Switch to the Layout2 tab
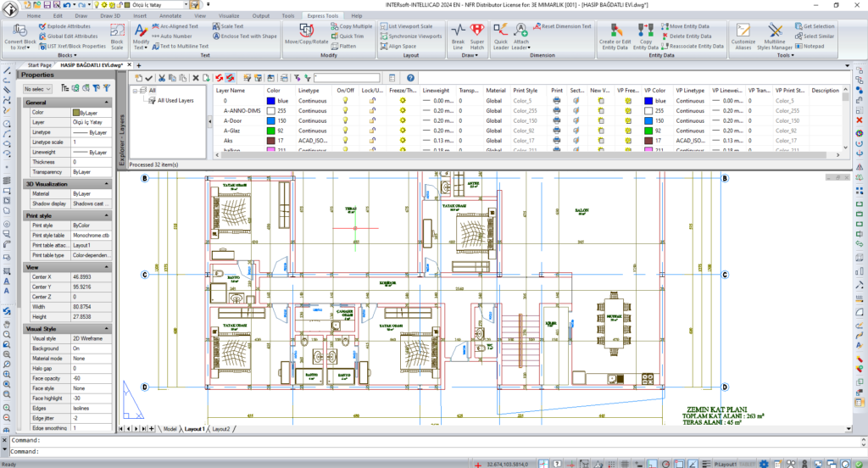This screenshot has width=868, height=468. [x=220, y=429]
